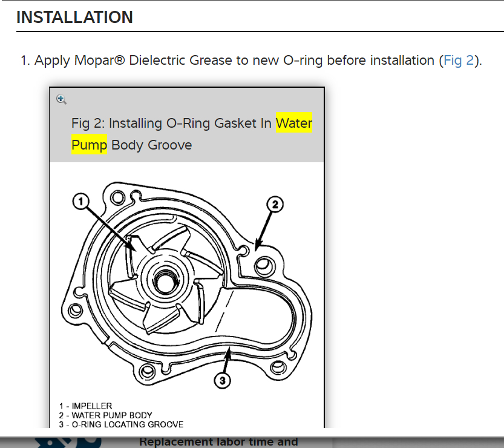
Task: Click the highlighted Pump text in caption
Action: 89,145
